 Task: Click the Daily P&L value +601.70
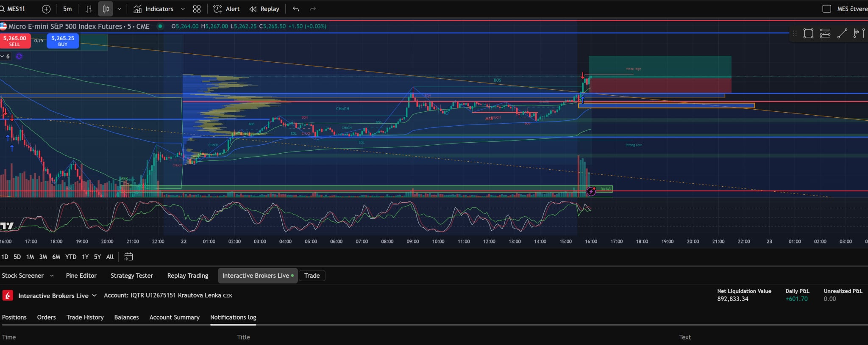click(x=796, y=299)
